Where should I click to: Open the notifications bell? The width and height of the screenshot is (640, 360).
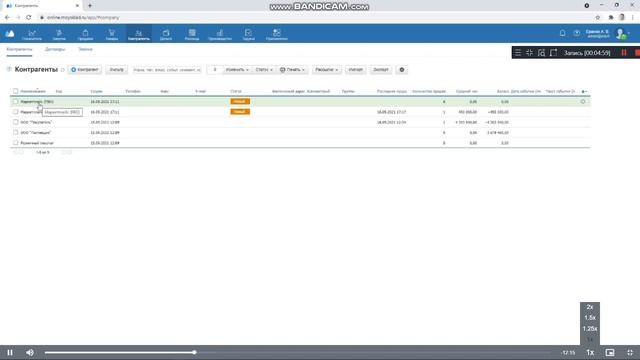point(562,33)
